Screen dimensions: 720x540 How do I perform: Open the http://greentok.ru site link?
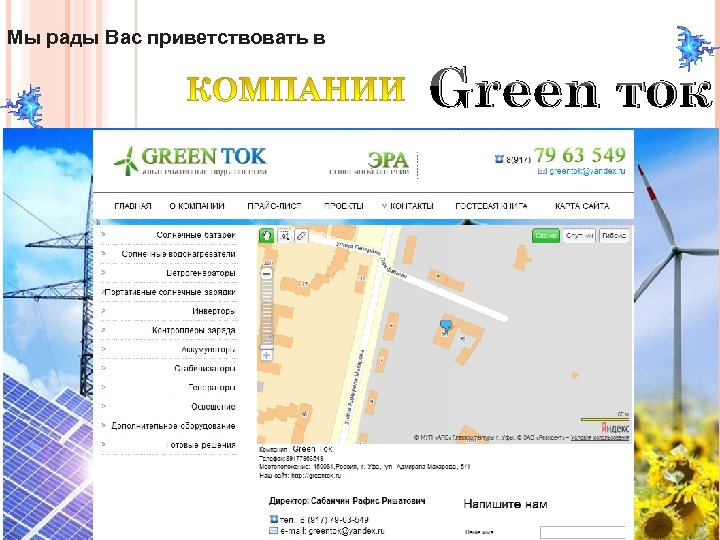[x=316, y=476]
